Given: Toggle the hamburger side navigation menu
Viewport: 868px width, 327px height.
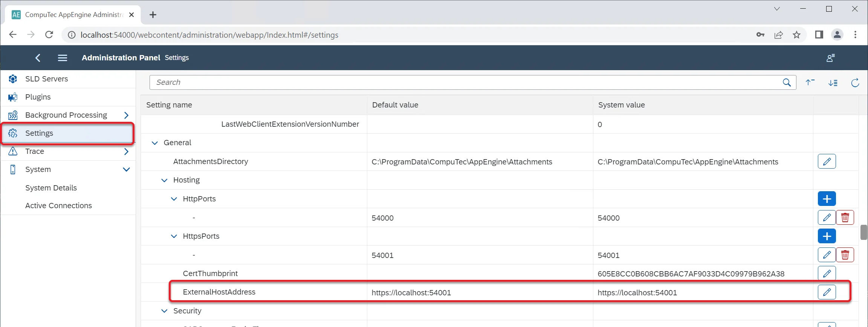Looking at the screenshot, I should 63,58.
